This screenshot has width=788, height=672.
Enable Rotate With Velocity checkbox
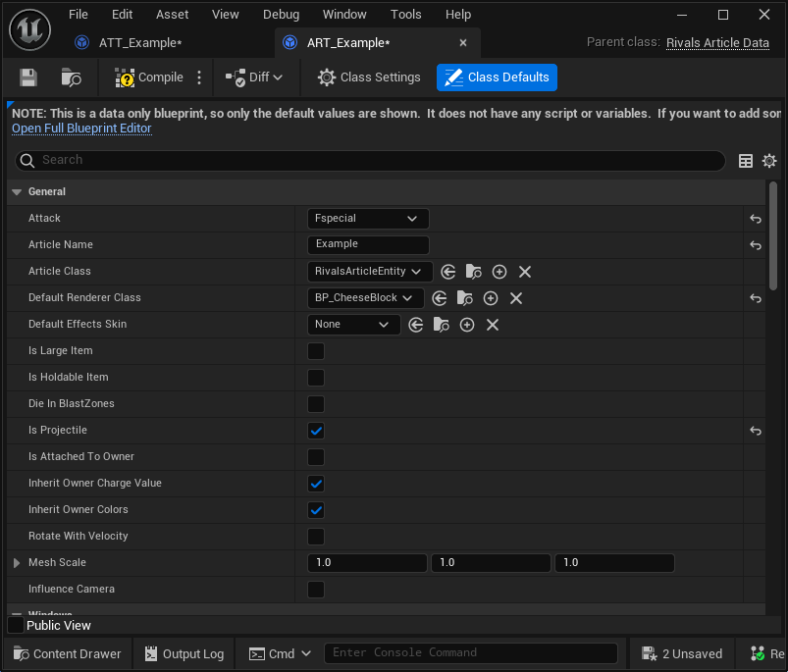(x=316, y=537)
